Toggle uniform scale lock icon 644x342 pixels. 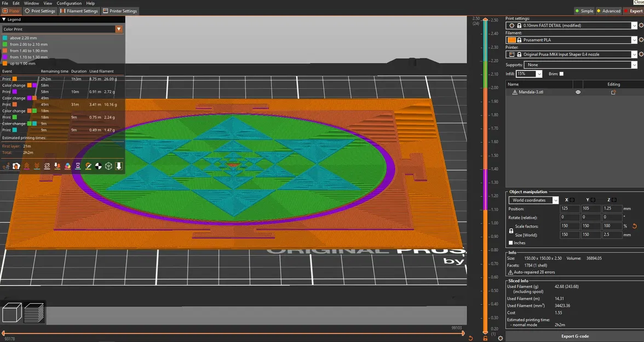click(511, 231)
